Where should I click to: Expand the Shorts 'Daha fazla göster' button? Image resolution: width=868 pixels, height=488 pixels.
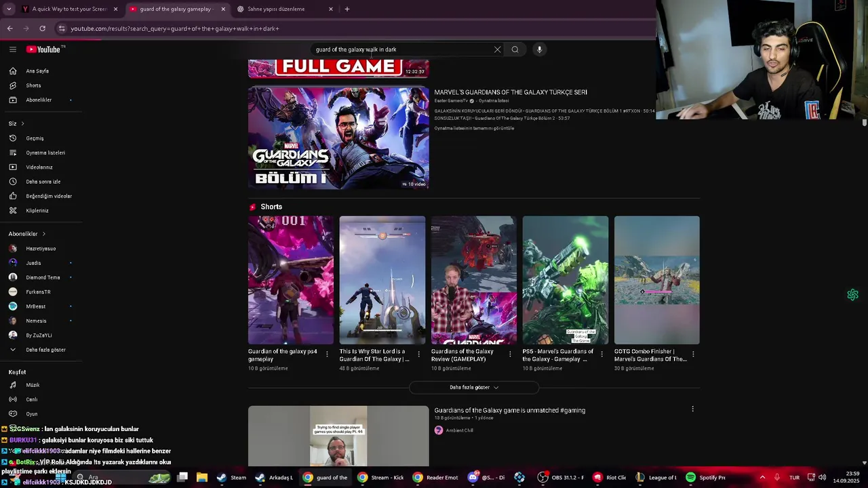474,388
